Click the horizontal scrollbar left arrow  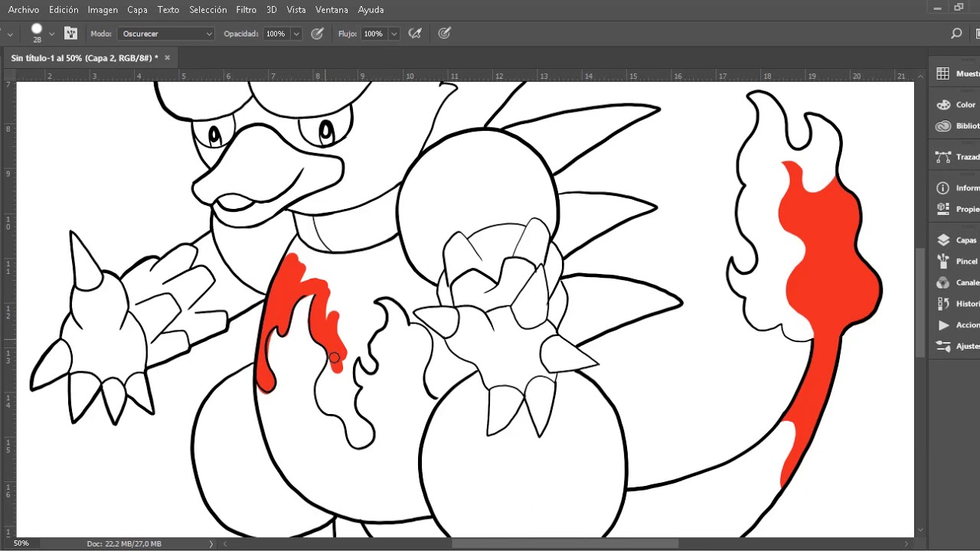tap(225, 543)
